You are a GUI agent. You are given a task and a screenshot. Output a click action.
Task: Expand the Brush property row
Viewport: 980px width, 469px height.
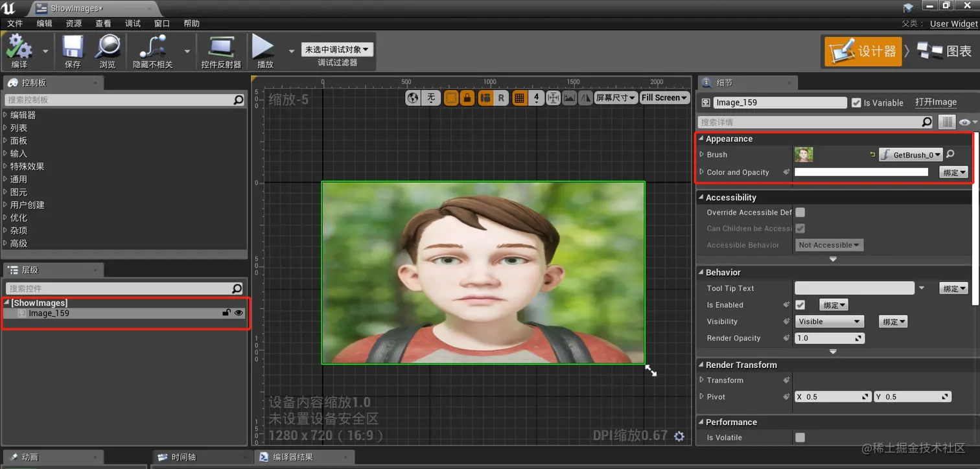coord(702,154)
